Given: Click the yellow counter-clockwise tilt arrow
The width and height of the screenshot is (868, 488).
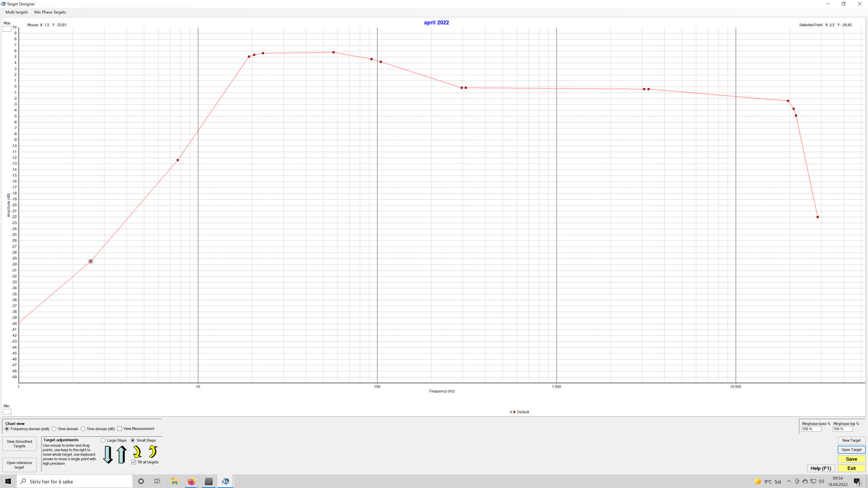Looking at the screenshot, I should pyautogui.click(x=153, y=451).
